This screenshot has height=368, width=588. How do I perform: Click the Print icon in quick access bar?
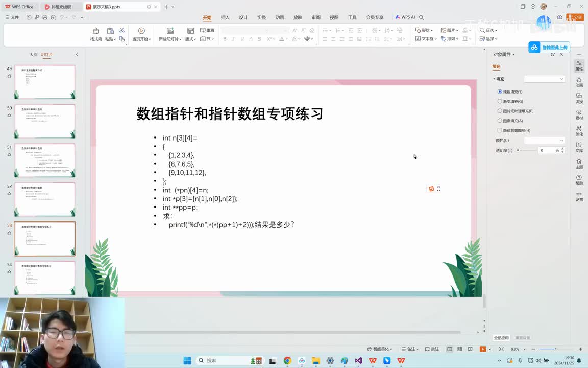pyautogui.click(x=45, y=17)
